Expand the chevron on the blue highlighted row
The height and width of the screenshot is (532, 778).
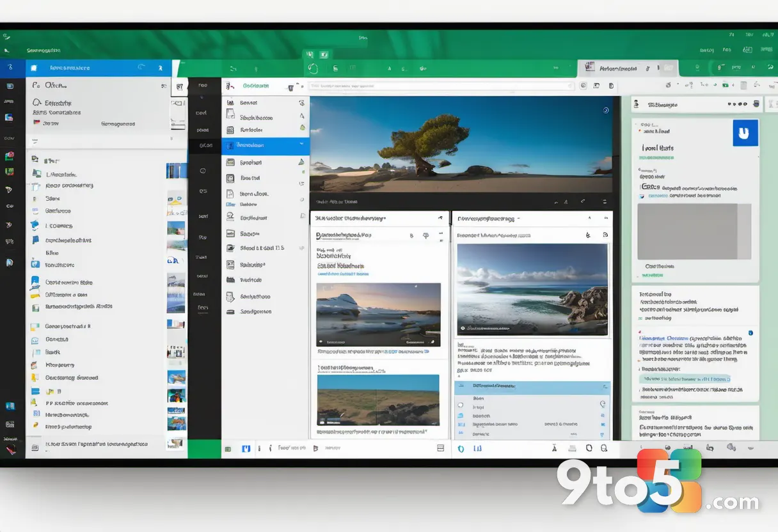(x=301, y=145)
